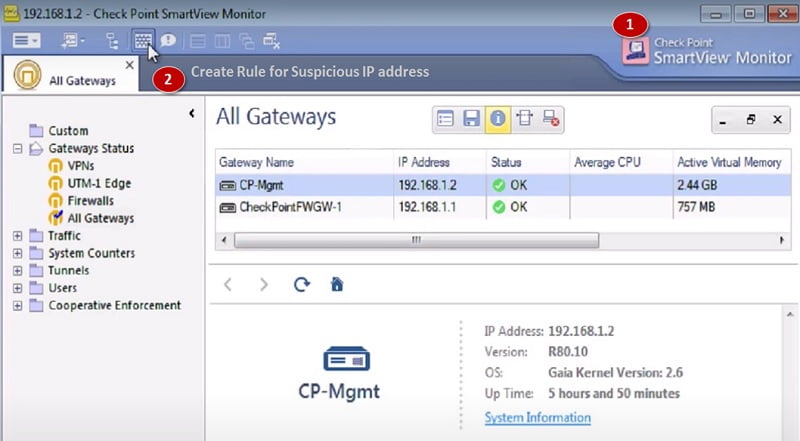
Task: Select Gateways Status in the tree
Action: click(91, 149)
